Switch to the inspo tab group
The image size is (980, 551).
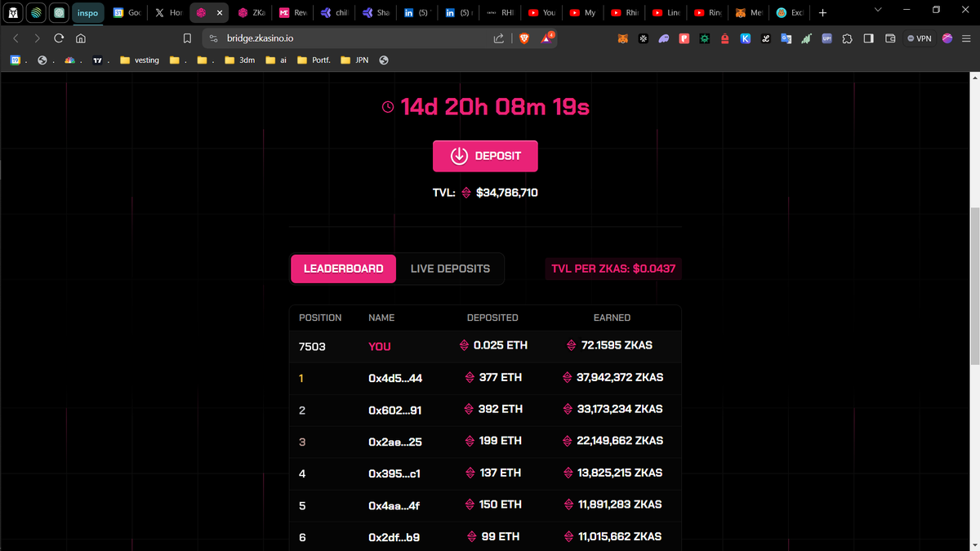87,13
